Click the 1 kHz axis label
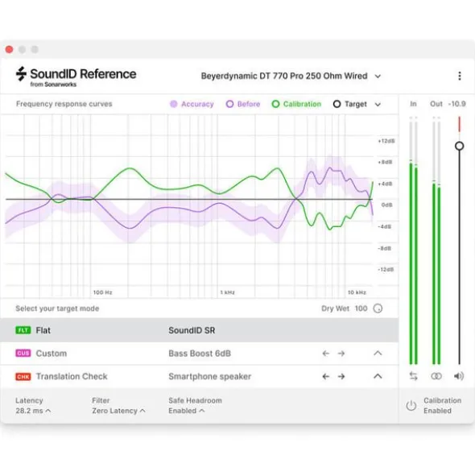 point(227,292)
